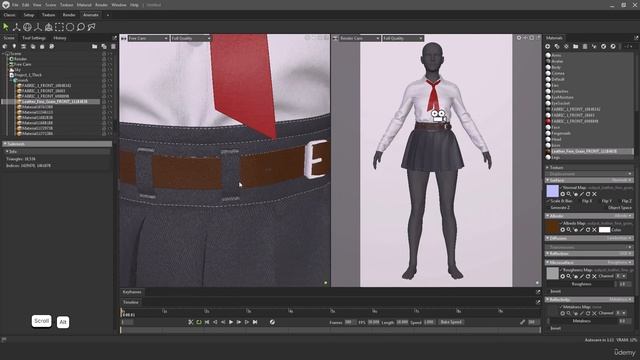640x360 pixels.
Task: Click the Scene panel duplicate icon
Action: [104, 47]
